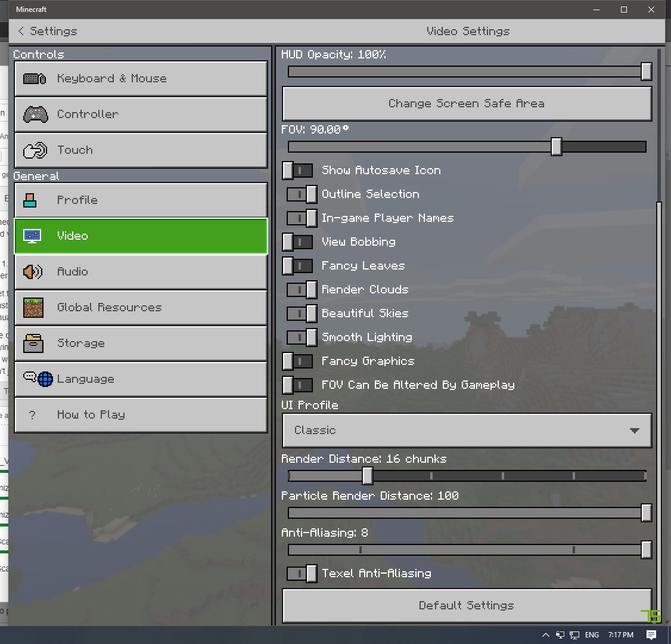Click the gamepad icon for Controller

36,114
